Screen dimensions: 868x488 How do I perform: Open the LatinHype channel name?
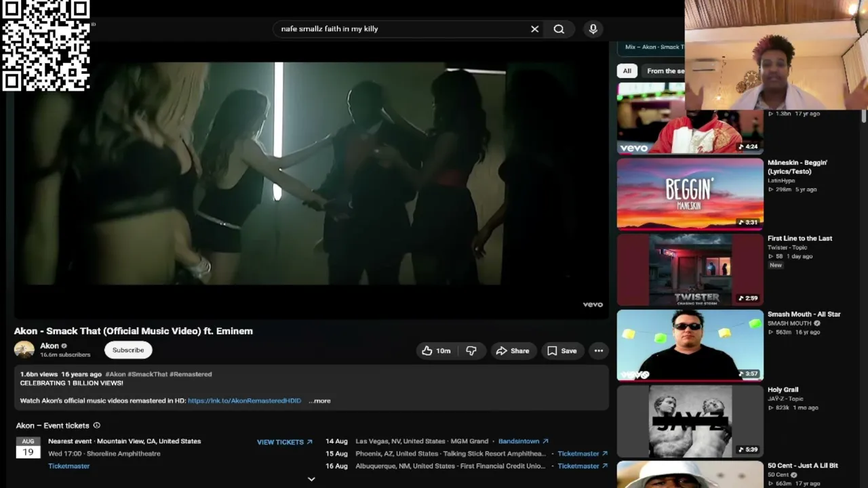pyautogui.click(x=781, y=181)
